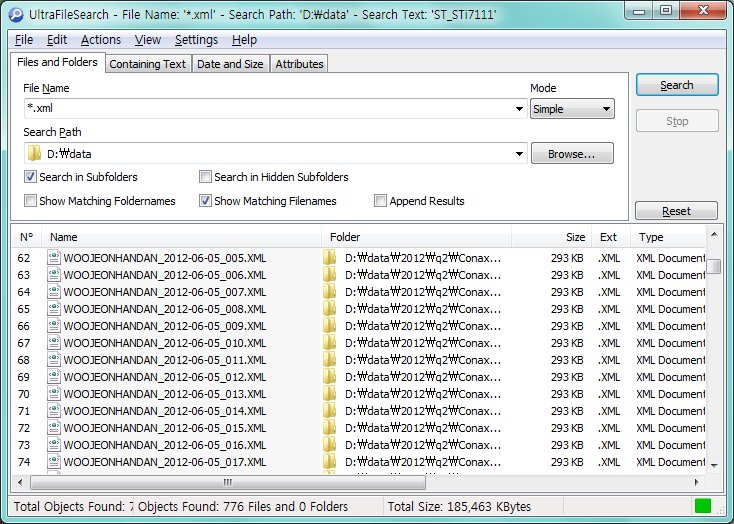The image size is (734, 524).
Task: Uncheck Show Matching Filenames
Action: point(205,201)
